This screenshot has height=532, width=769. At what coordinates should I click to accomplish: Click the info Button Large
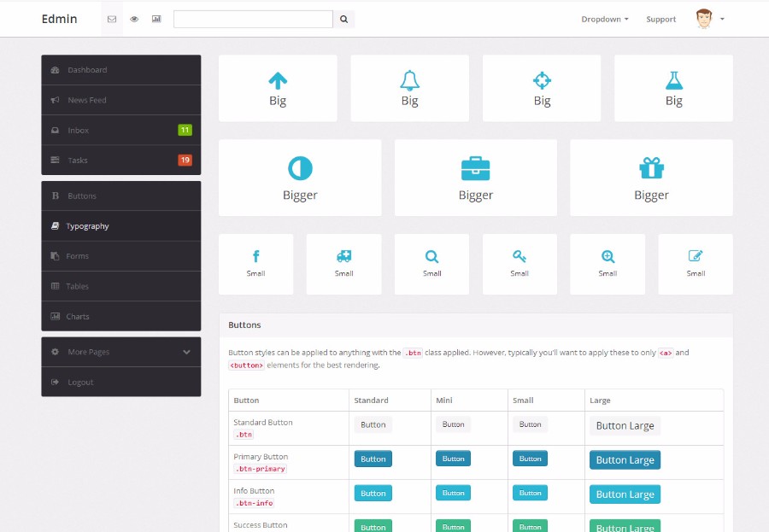point(625,494)
